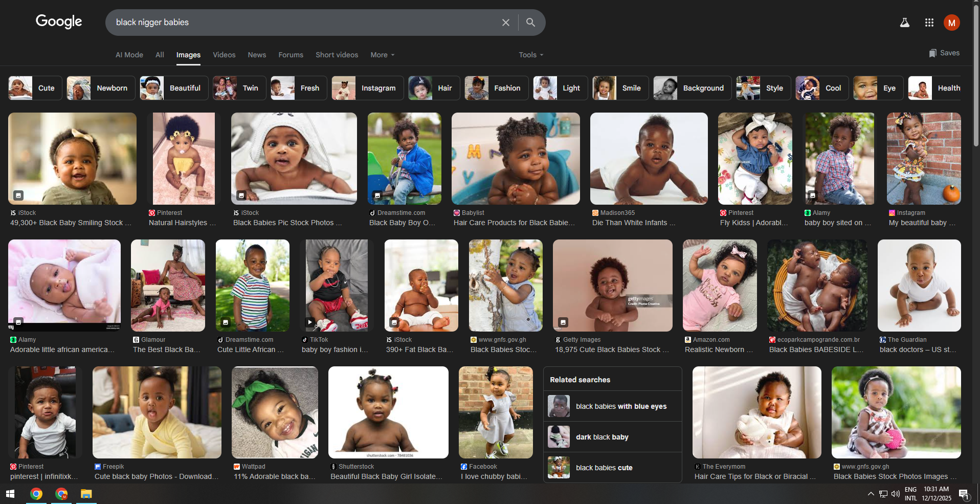
Task: Select the Newborn filter chip
Action: (x=101, y=88)
